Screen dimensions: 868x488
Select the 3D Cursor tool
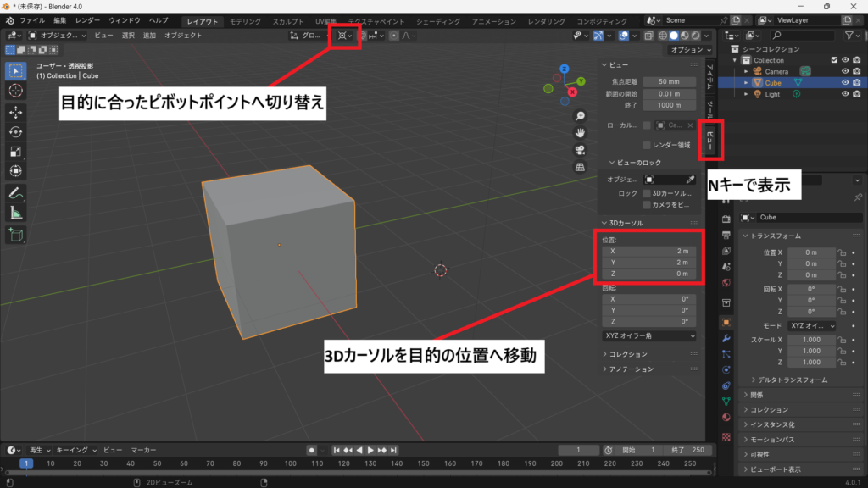pos(15,91)
